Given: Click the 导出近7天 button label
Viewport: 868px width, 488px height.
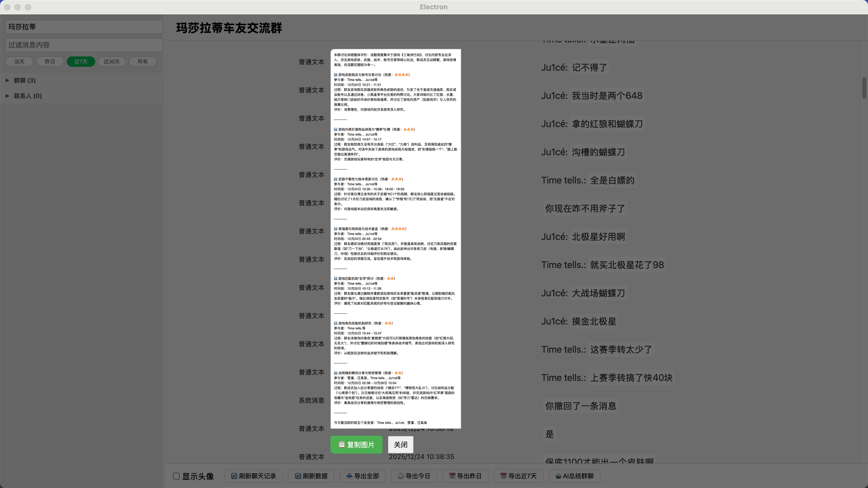Looking at the screenshot, I should coord(522,476).
